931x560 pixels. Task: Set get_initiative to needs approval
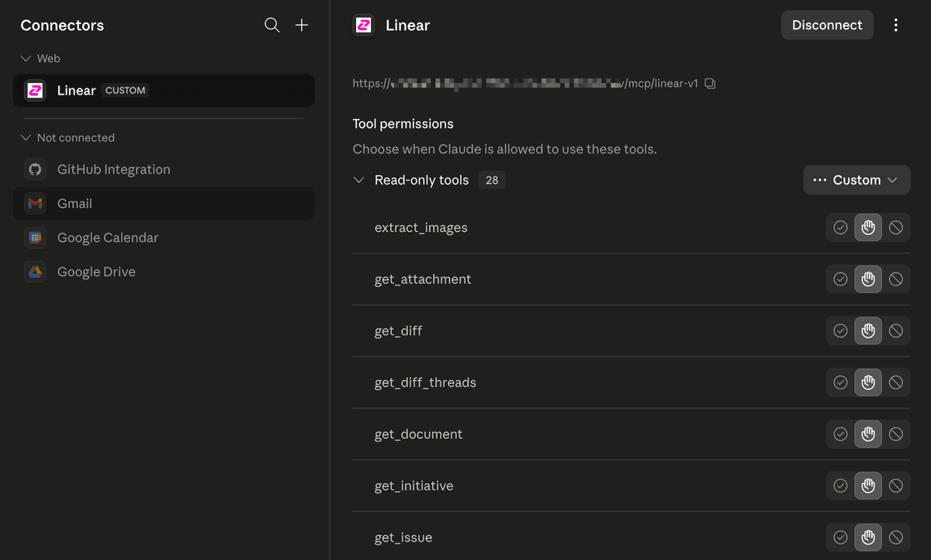click(x=868, y=486)
